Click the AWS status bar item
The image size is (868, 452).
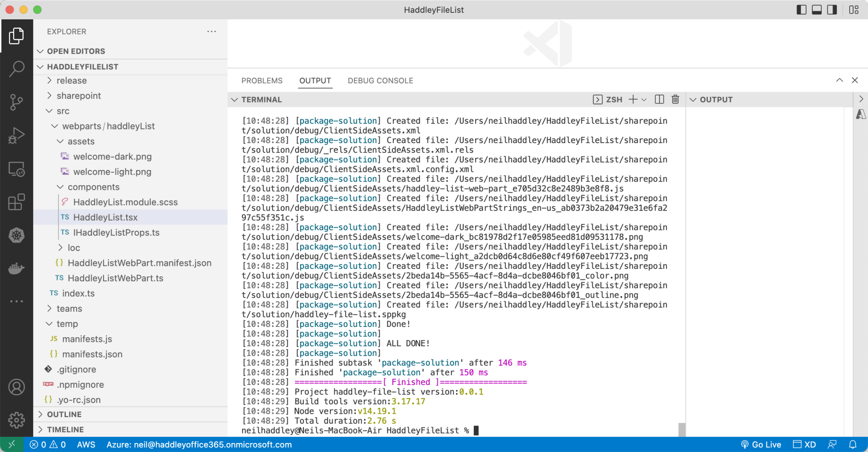[86, 444]
